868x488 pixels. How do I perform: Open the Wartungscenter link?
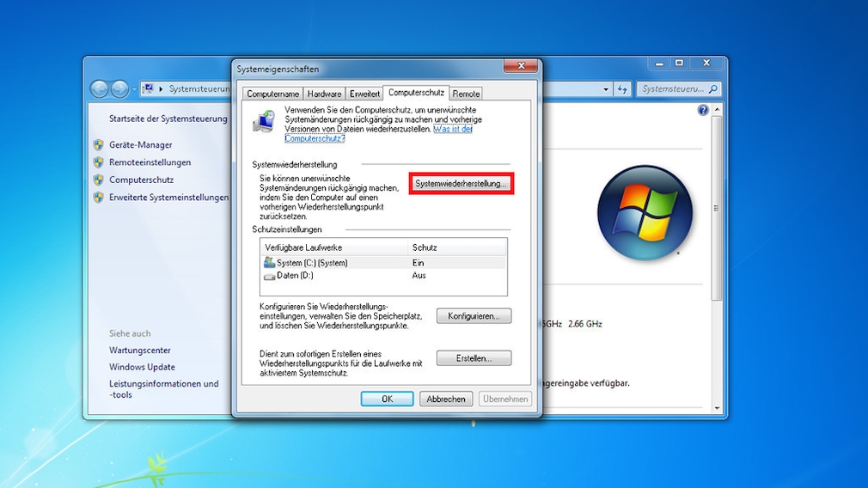point(140,351)
